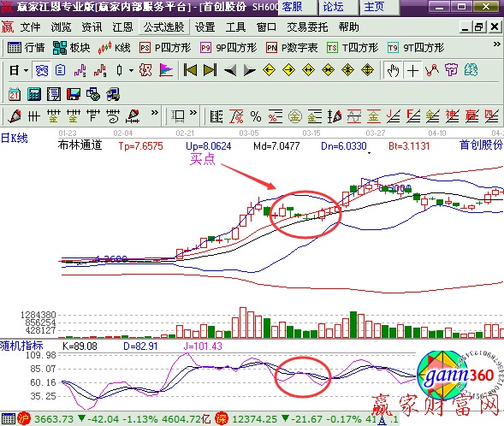The height and width of the screenshot is (426, 504).
Task: Expand the top toolbar overflow chevron
Action: click(x=496, y=44)
